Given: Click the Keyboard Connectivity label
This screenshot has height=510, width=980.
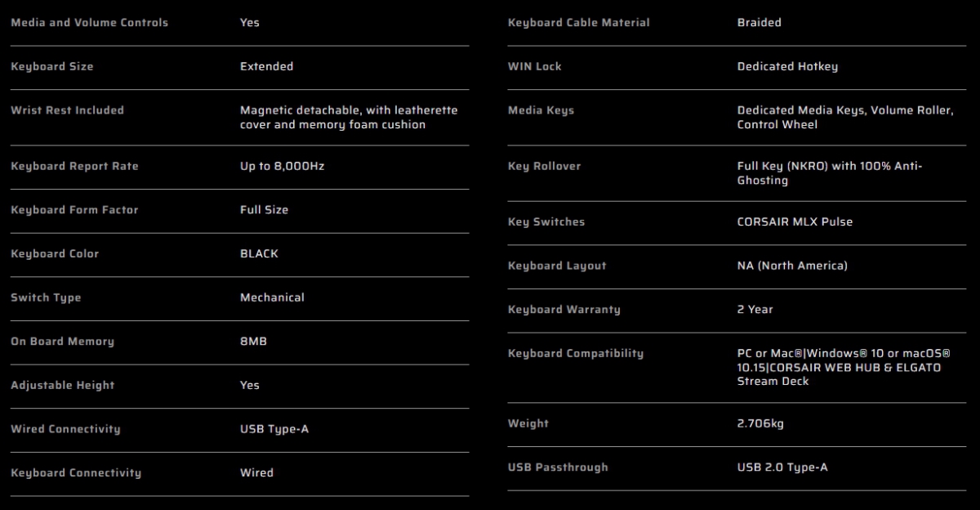Looking at the screenshot, I should 76,473.
